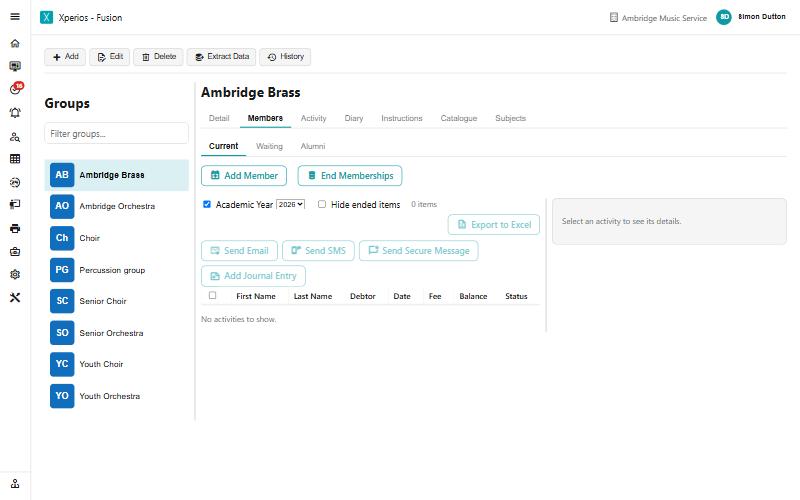Open the table grid sidebar icon
The image size is (800, 500).
[15, 159]
